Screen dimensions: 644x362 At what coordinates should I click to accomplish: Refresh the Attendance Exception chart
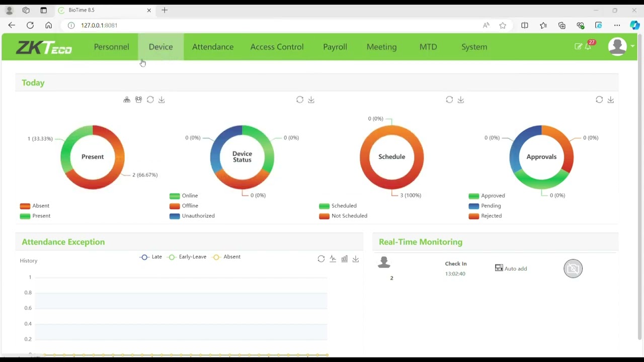(321, 258)
